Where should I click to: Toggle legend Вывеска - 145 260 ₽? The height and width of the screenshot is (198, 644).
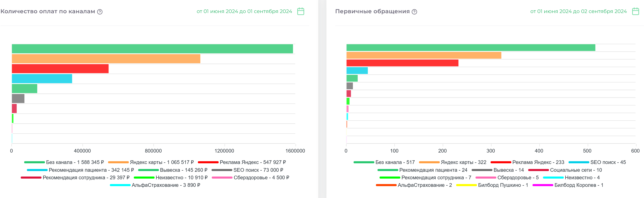click(173, 170)
